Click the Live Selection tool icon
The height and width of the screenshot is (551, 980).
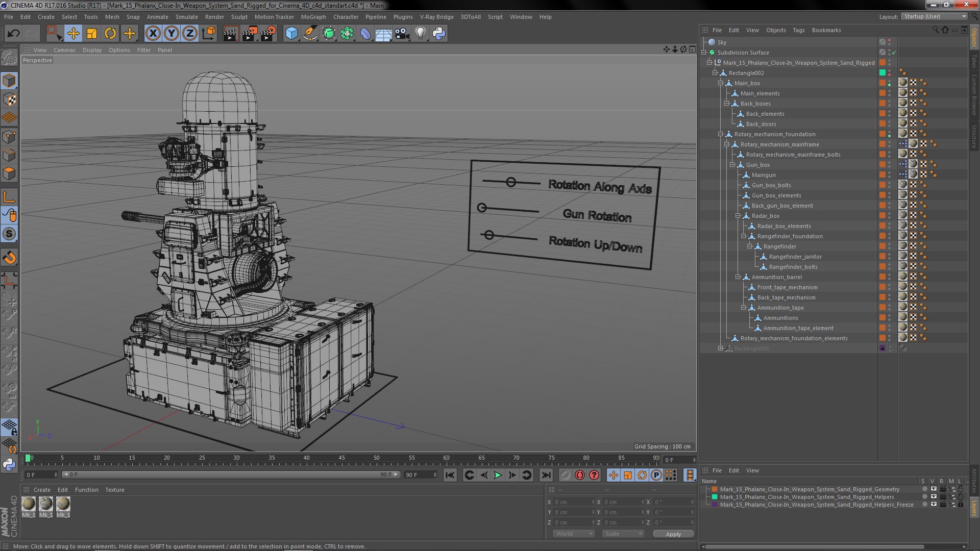(54, 34)
